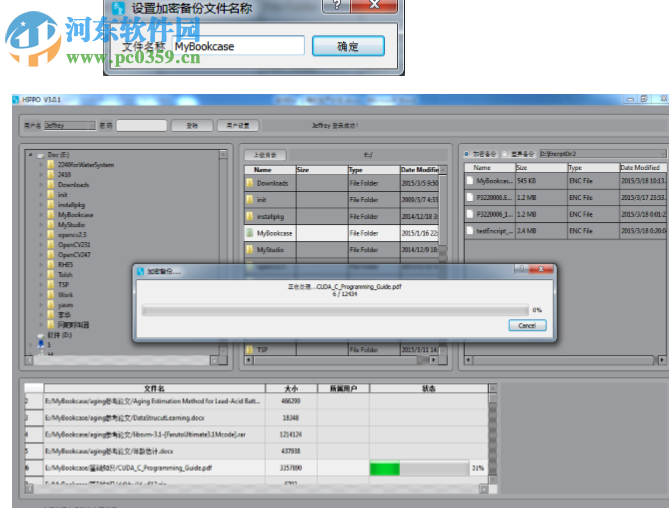Click Downloads folder icon in E:/ file list

point(250,183)
